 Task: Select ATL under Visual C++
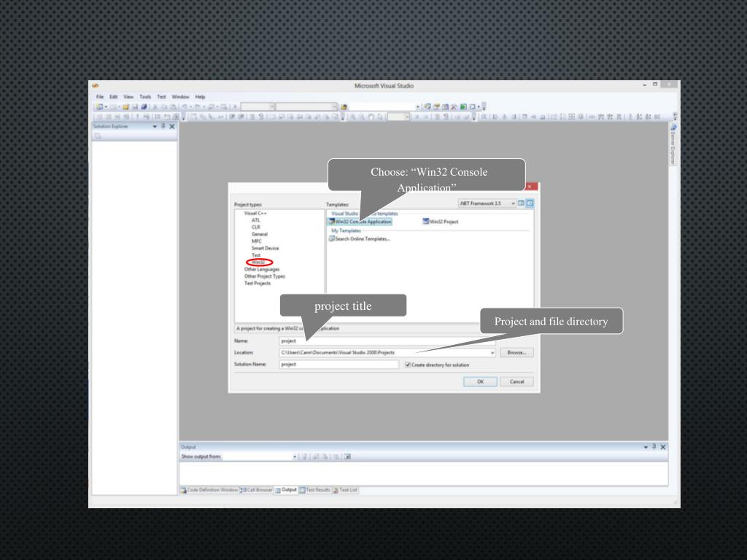[256, 220]
